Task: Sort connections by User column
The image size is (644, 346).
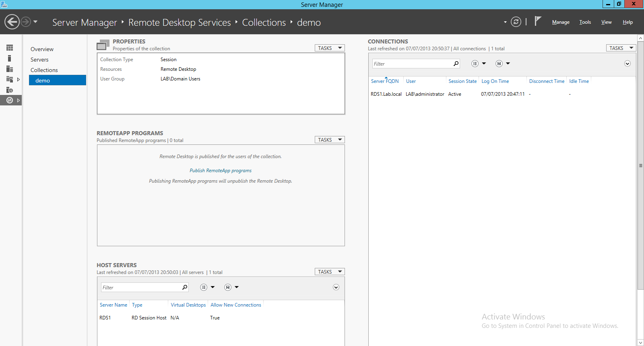Action: (411, 81)
